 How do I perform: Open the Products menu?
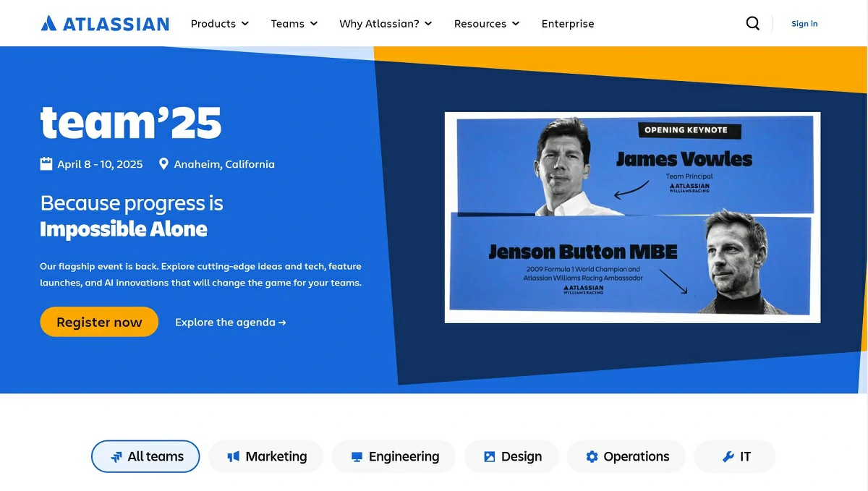(220, 24)
